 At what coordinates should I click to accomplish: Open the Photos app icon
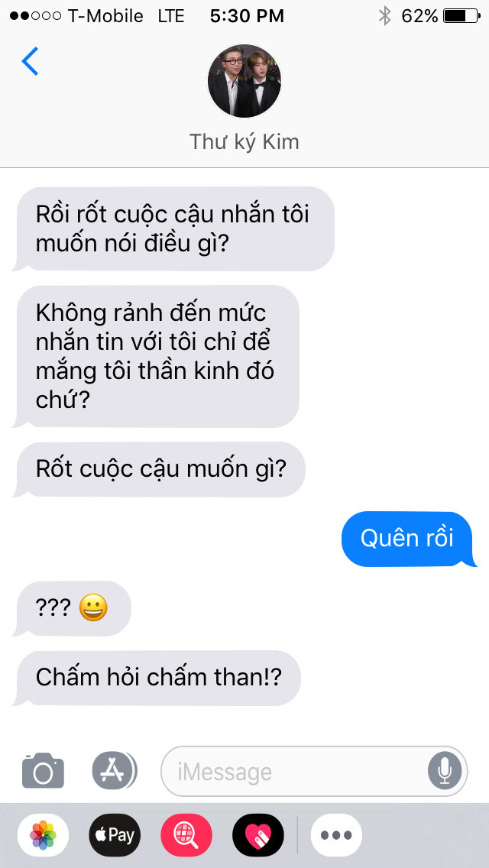click(x=44, y=835)
